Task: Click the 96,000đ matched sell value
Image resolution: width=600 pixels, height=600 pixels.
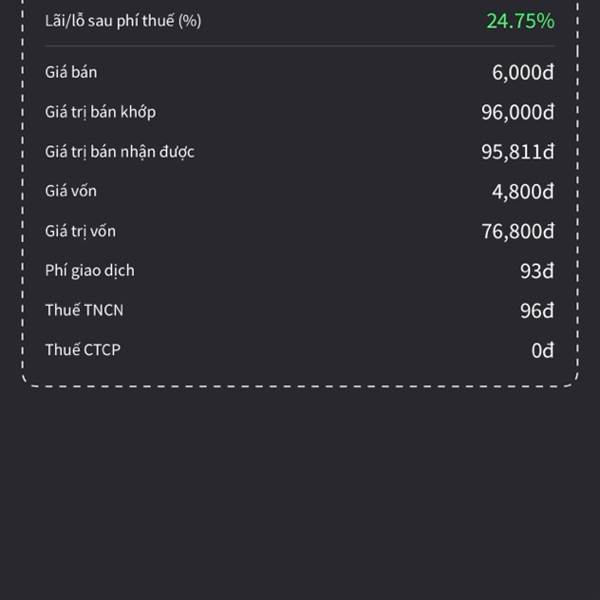Action: [517, 112]
